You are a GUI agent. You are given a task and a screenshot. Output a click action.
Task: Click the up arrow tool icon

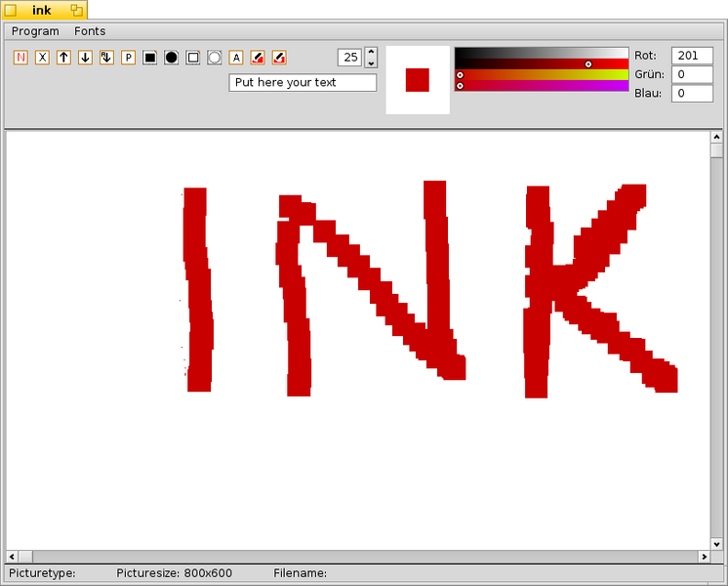[63, 58]
